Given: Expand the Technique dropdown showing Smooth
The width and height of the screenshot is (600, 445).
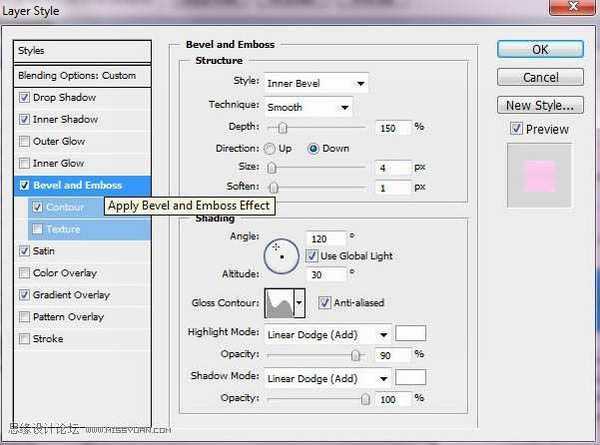Looking at the screenshot, I should coord(308,107).
